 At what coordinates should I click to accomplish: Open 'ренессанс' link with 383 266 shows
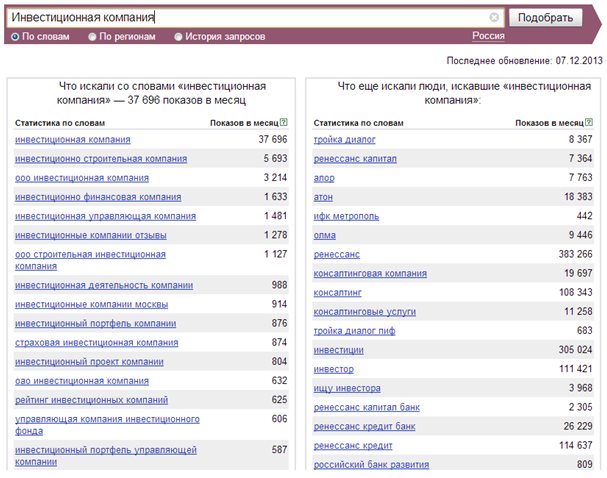336,255
